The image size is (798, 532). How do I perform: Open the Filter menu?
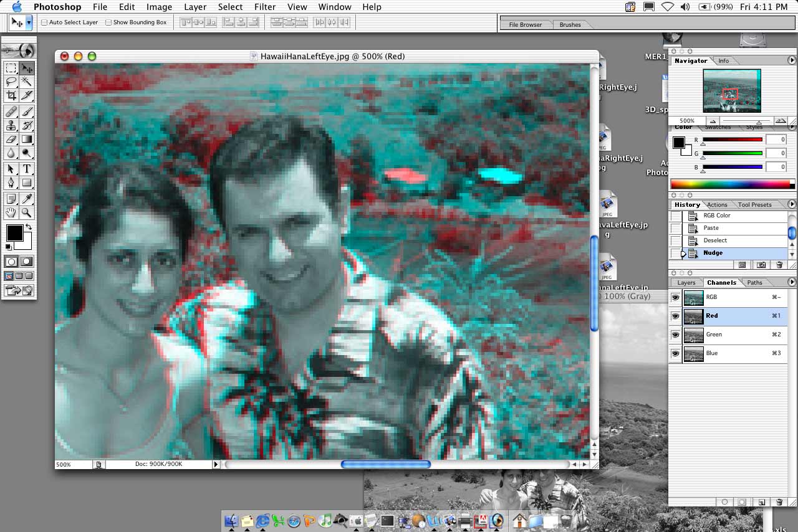(x=265, y=7)
